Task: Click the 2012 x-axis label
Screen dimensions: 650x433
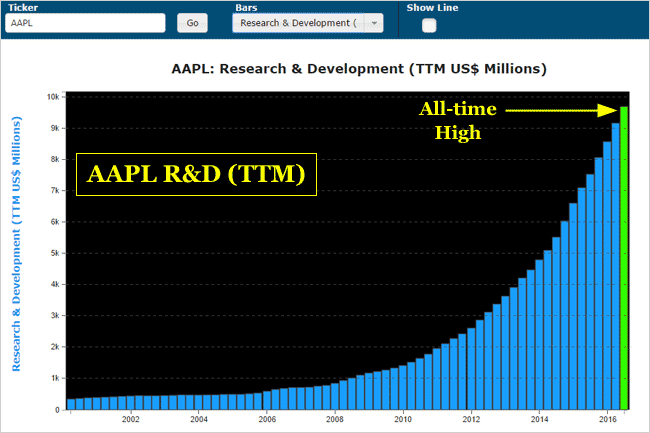Action: [x=471, y=419]
